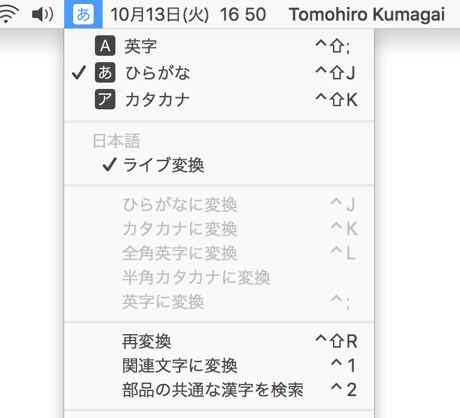The height and width of the screenshot is (418, 460).
Task: Select 再変換 menu item
Action: 219,341
